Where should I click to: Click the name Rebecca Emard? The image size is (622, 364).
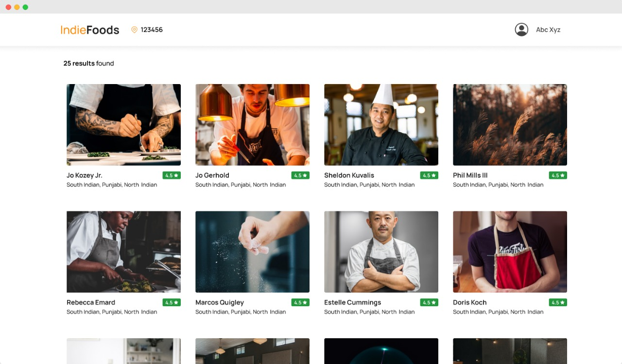(91, 302)
